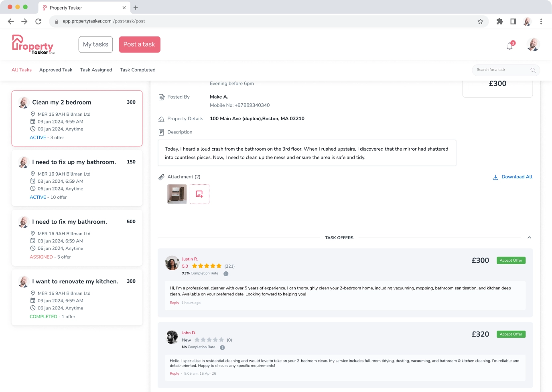This screenshot has height=392, width=552.
Task: Open the bathroom attachment thumbnail
Action: (x=177, y=194)
